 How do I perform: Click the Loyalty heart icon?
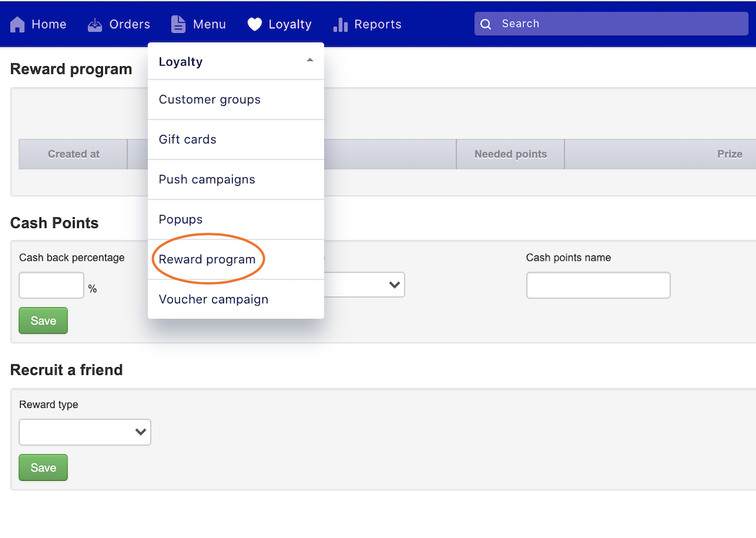pyautogui.click(x=255, y=25)
